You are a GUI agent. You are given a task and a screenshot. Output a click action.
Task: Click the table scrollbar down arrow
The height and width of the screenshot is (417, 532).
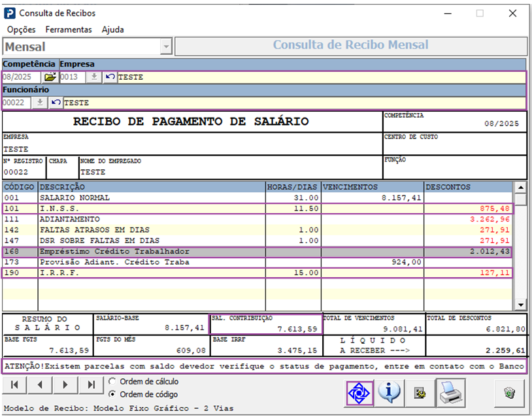click(520, 305)
